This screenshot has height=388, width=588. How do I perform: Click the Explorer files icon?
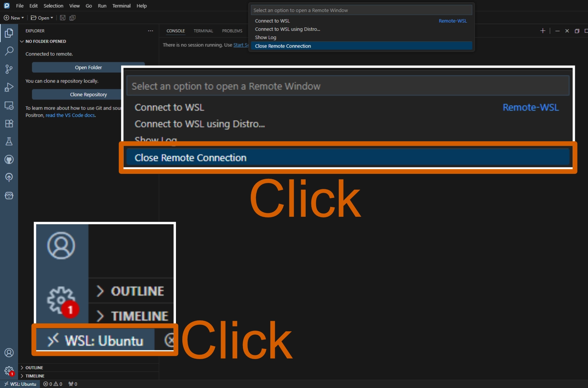coord(9,33)
